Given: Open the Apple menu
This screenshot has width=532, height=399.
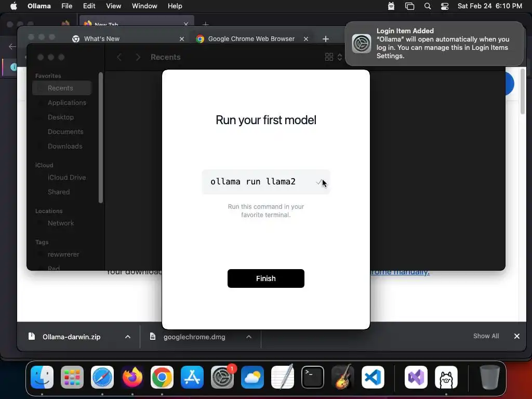Looking at the screenshot, I should 14,6.
